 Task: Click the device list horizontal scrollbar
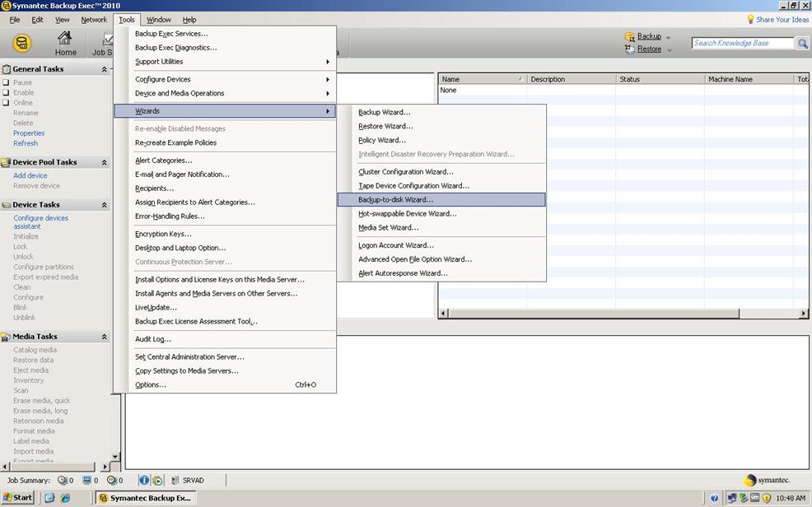pyautogui.click(x=594, y=314)
